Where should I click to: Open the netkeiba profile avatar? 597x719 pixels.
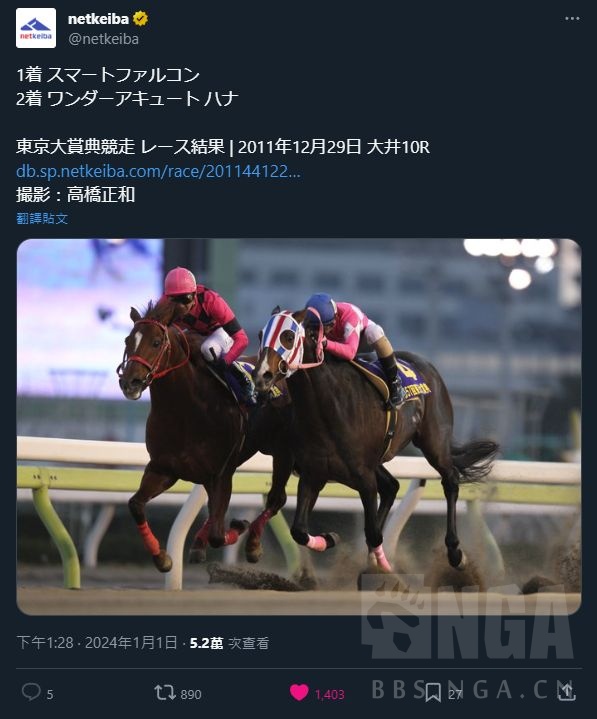pos(36,28)
